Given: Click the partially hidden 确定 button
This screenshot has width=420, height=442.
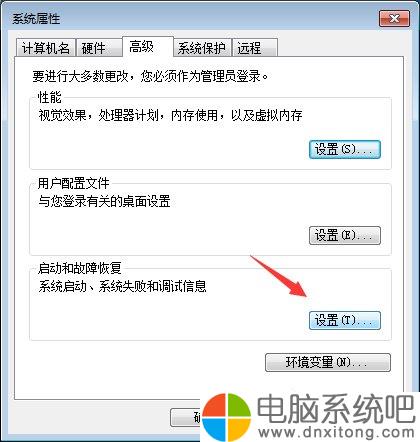Looking at the screenshot, I should point(186,417).
